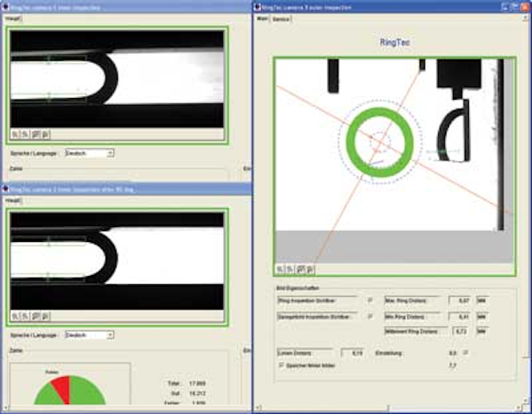Click zoom-in magnifier under camera 1 image
This screenshot has height=414, width=532.
point(15,135)
